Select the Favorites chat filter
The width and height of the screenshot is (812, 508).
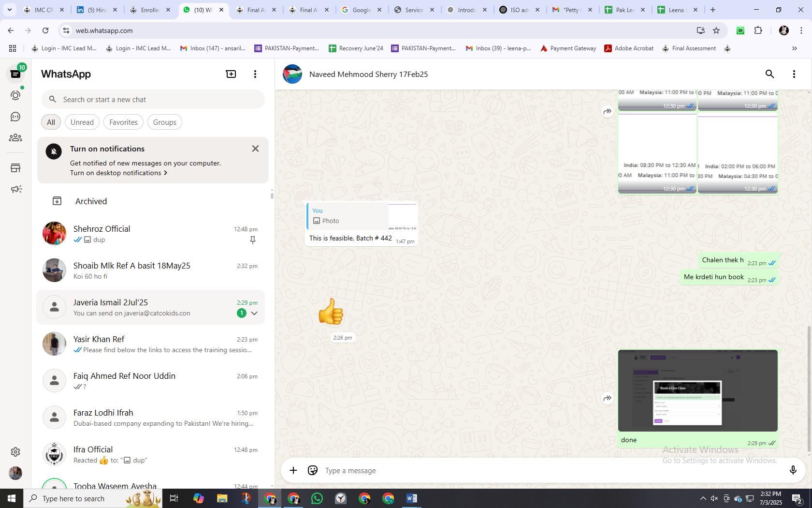click(123, 122)
